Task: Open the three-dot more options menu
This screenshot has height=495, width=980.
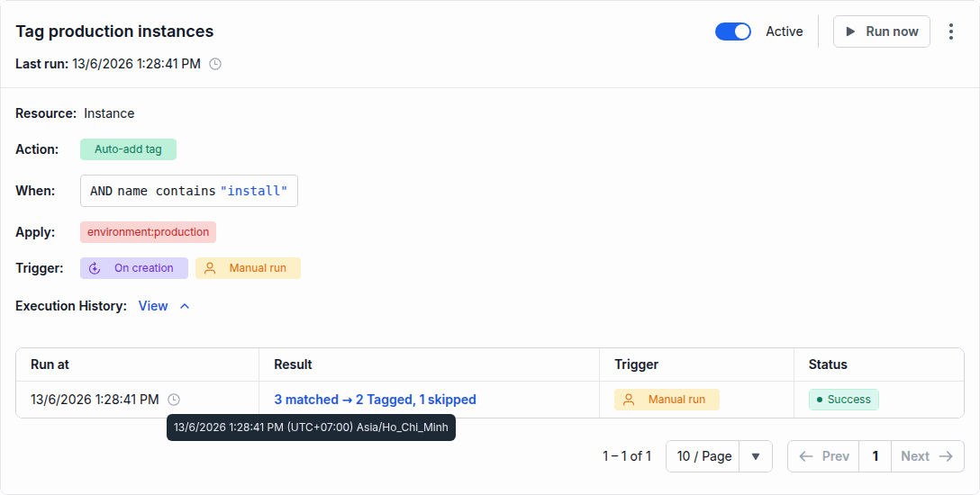Action: [950, 31]
